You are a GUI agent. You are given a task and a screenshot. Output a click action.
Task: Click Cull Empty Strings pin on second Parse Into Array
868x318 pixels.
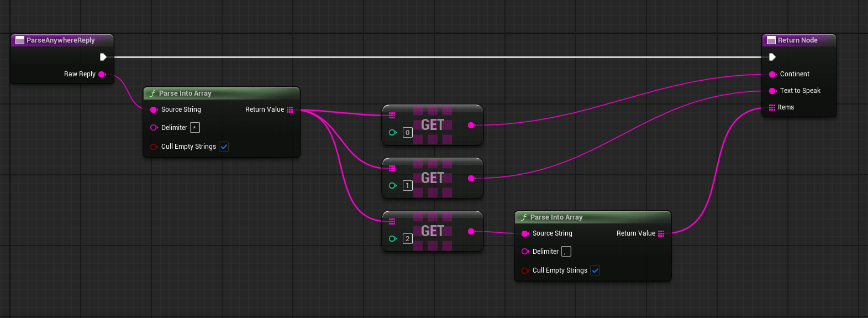click(525, 270)
